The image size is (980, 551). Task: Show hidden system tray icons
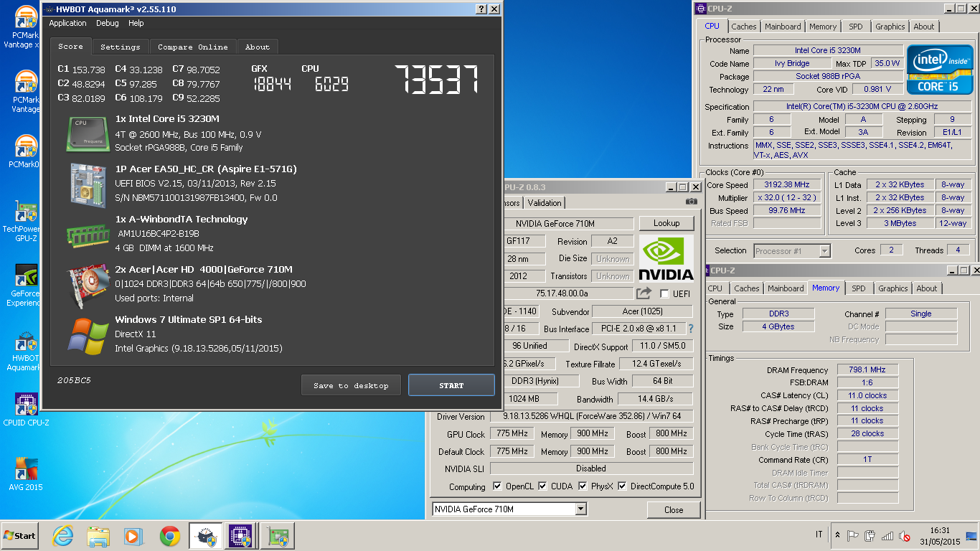coord(837,536)
